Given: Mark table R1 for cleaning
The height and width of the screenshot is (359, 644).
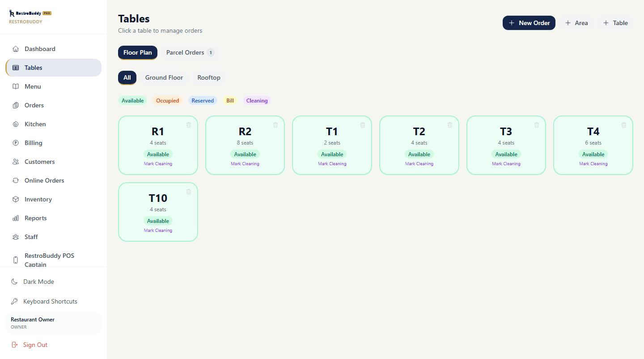Looking at the screenshot, I should [x=158, y=164].
